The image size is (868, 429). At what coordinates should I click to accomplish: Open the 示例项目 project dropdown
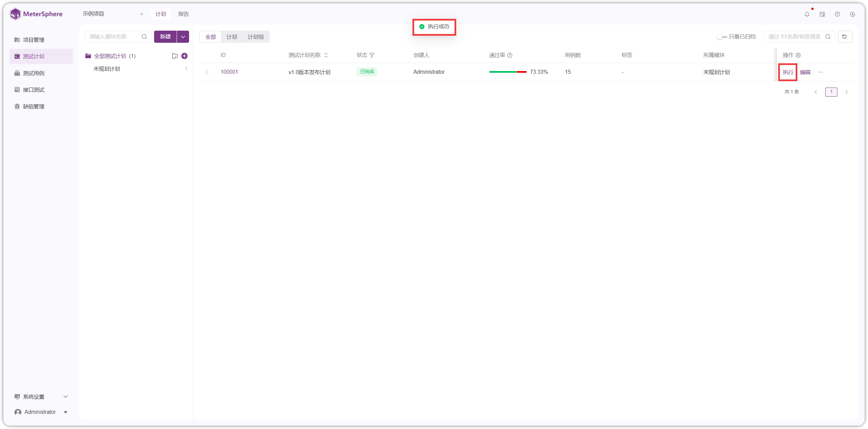coord(113,14)
